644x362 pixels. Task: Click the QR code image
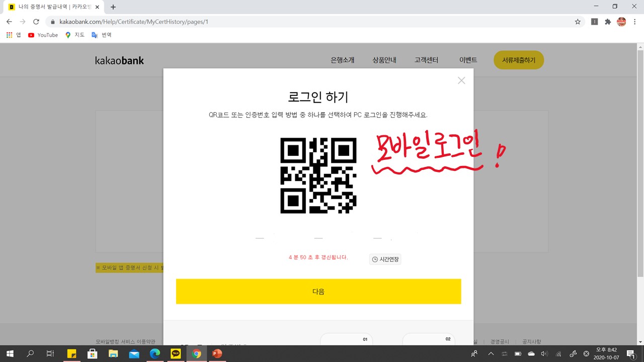click(x=318, y=175)
